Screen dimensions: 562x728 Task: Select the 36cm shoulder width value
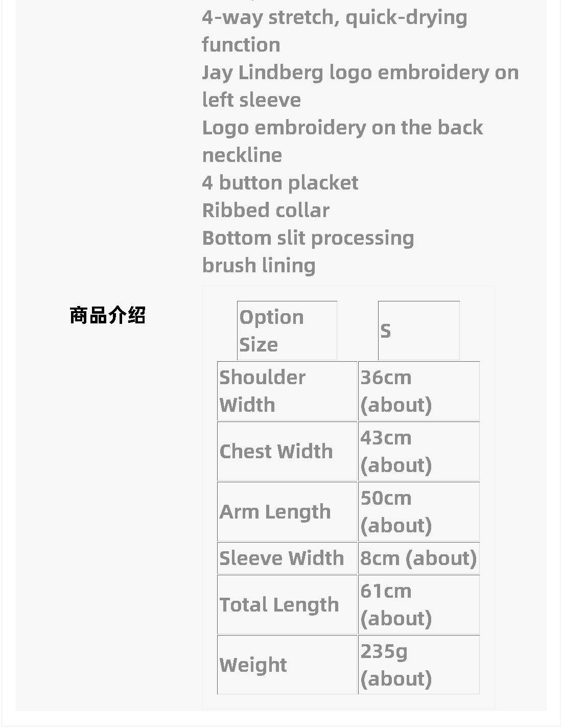point(418,391)
